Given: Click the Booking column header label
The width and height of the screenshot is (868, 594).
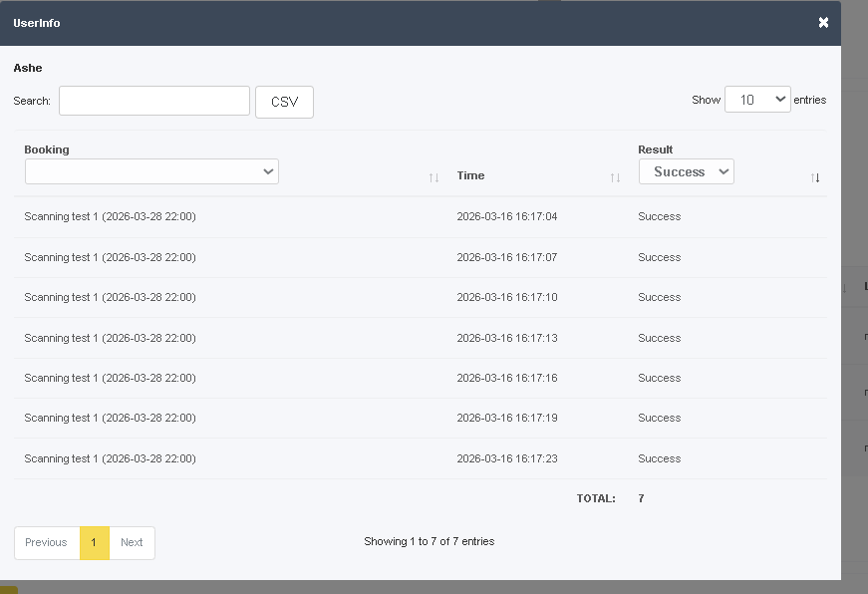Looking at the screenshot, I should [47, 149].
